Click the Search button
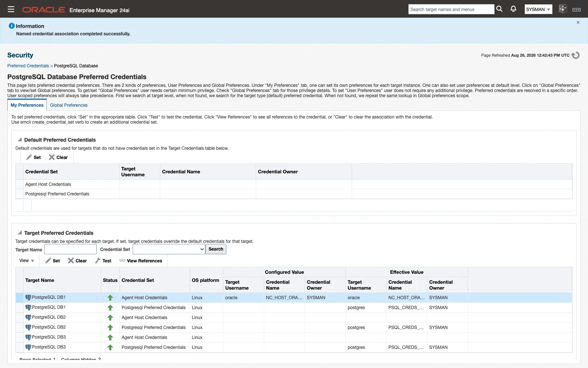588x368 pixels. pyautogui.click(x=216, y=249)
